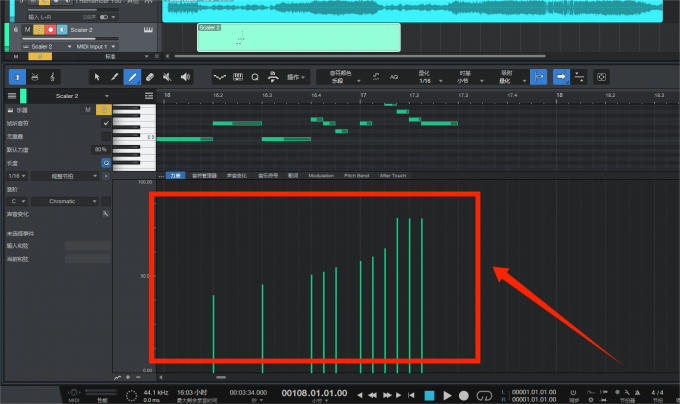
Task: Select the Listen speaker tool
Action: tap(184, 76)
